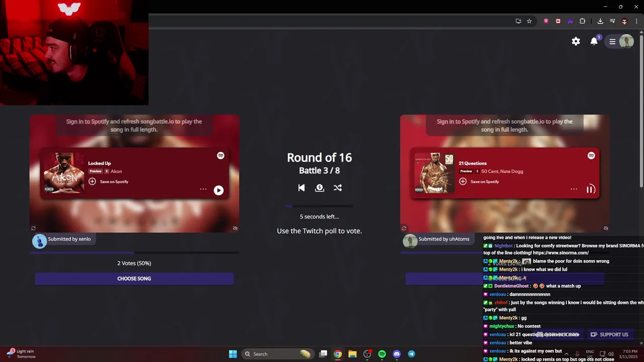This screenshot has height=362, width=644.
Task: Click the '2 Votes (50%)' text
Action: 134,263
